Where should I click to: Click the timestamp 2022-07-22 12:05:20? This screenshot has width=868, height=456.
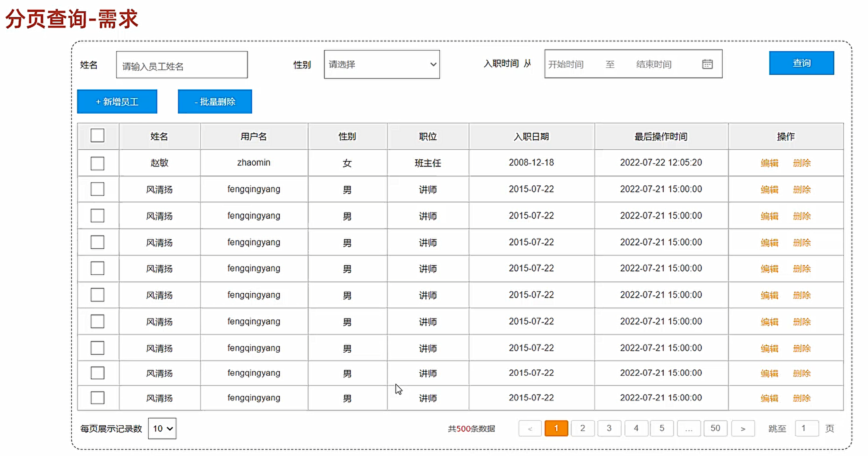[x=661, y=163]
